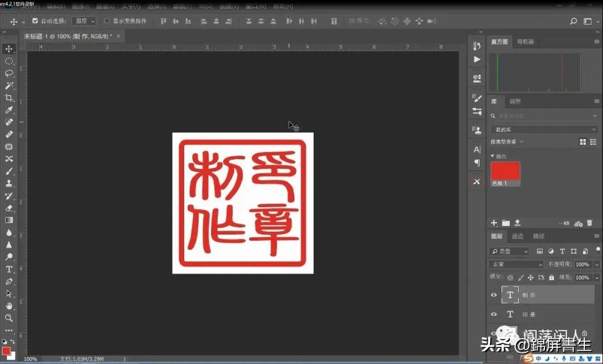
Task: Hide the 印章 text layer
Action: (494, 314)
